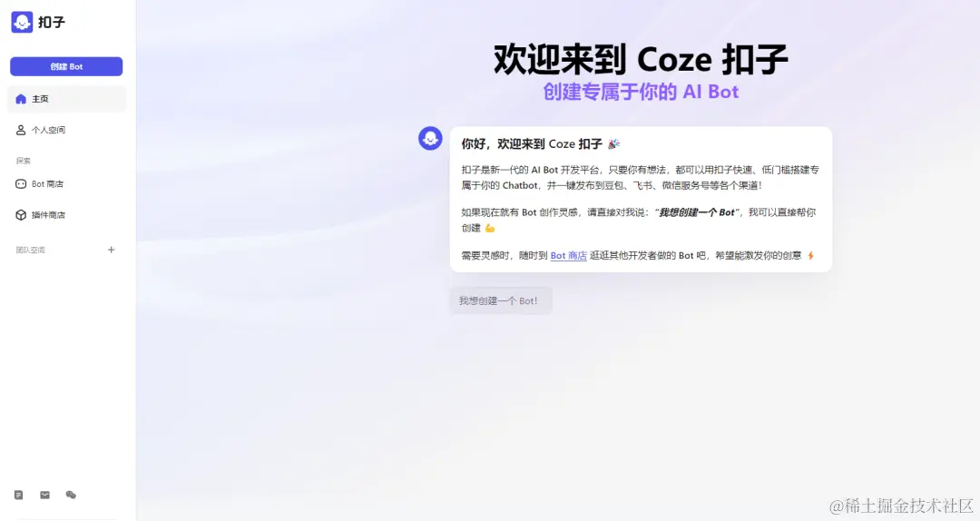This screenshot has width=980, height=521.
Task: Add a team space with plus icon
Action: click(112, 250)
